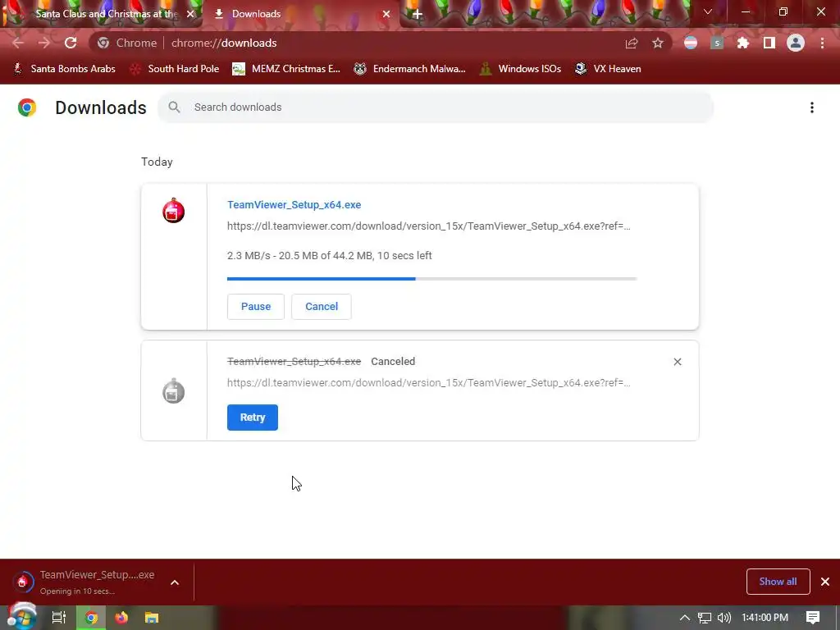This screenshot has height=630, width=840.
Task: Remove canceled TeamViewer download from list
Action: 677,362
